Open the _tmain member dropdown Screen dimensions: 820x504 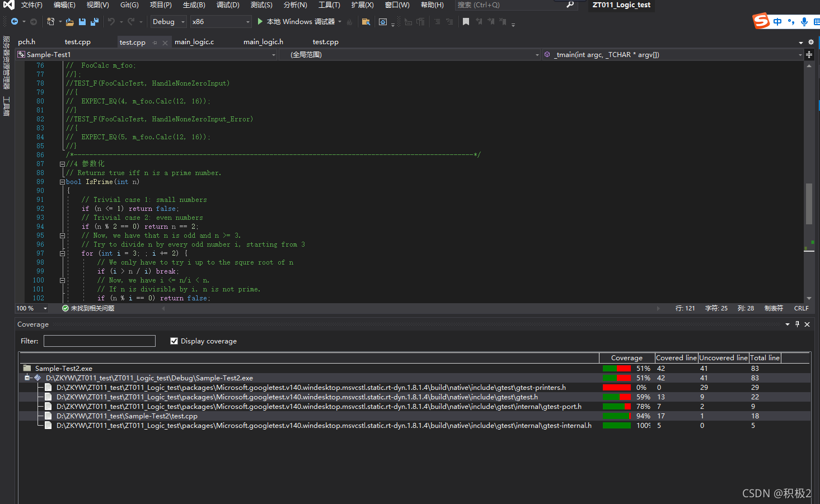(x=800, y=54)
